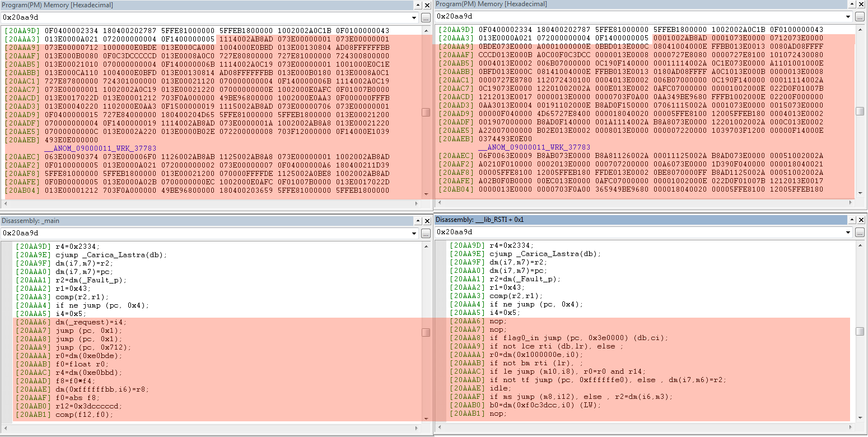Open address dropdown in Disassembly: _main panel
Screen dimensions: 868x437
click(x=414, y=233)
